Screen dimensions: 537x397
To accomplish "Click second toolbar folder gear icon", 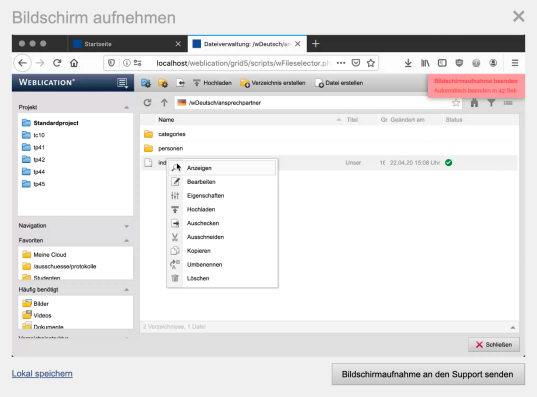I will click(x=163, y=83).
